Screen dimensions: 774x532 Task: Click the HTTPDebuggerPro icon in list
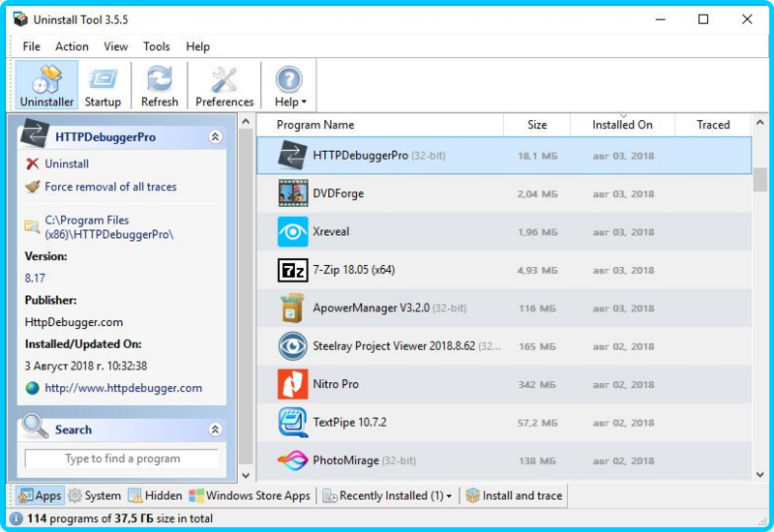[x=293, y=155]
